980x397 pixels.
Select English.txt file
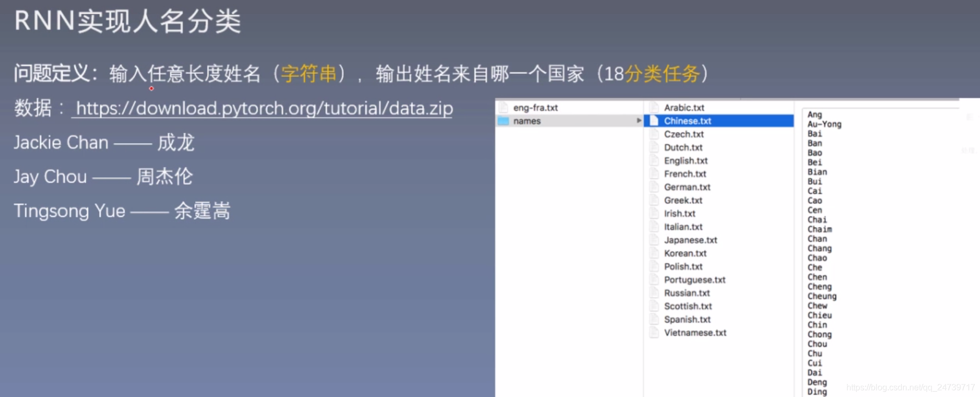[x=686, y=160]
